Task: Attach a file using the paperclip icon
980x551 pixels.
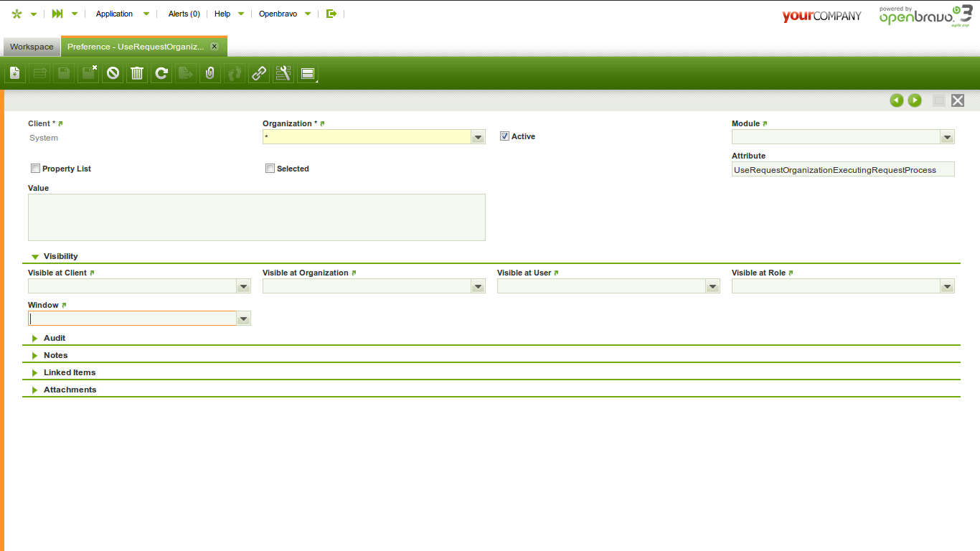Action: coord(210,73)
